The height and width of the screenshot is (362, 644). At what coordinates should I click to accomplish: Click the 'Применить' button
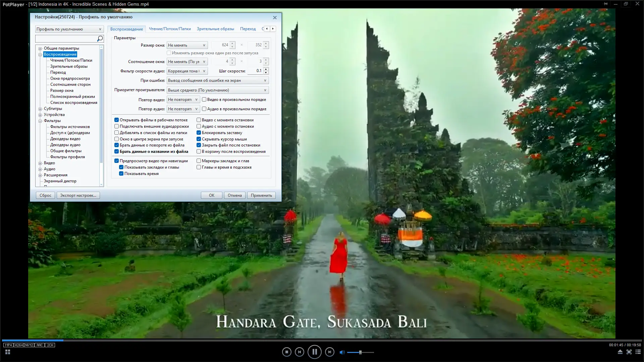(261, 195)
